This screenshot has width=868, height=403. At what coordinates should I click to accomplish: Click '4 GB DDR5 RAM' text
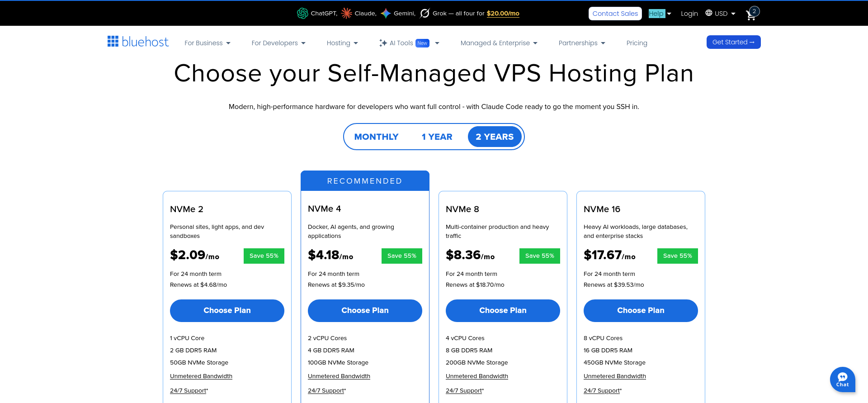pyautogui.click(x=331, y=351)
